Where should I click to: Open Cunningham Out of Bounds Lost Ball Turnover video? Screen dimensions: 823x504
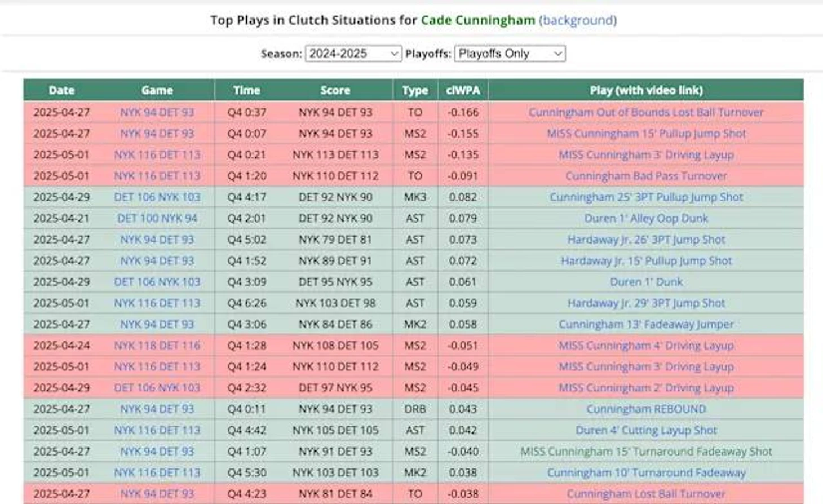pyautogui.click(x=646, y=112)
